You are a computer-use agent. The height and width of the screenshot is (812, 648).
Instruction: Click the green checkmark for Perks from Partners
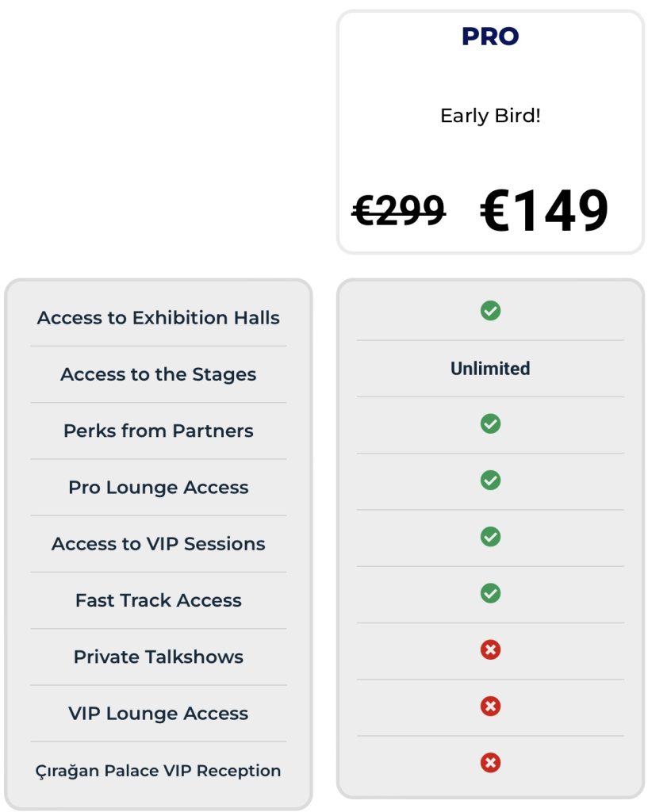point(490,423)
